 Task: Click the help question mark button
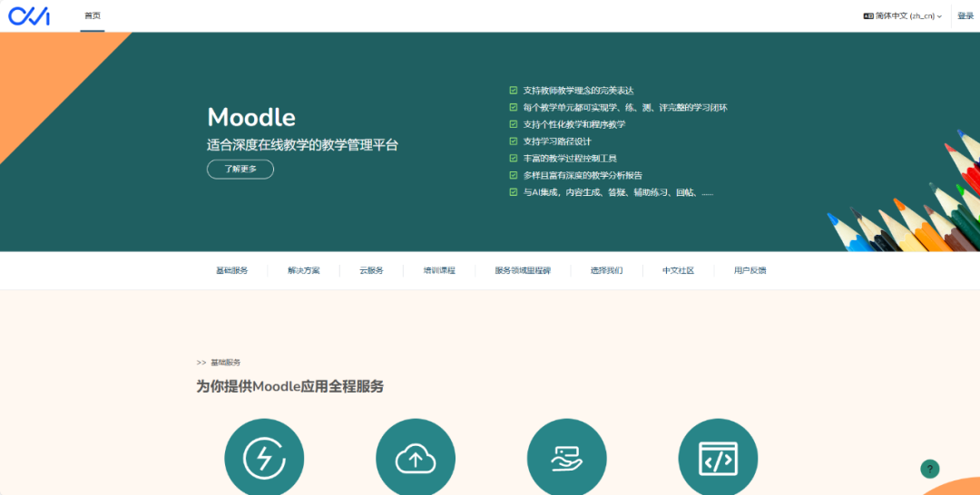[929, 468]
